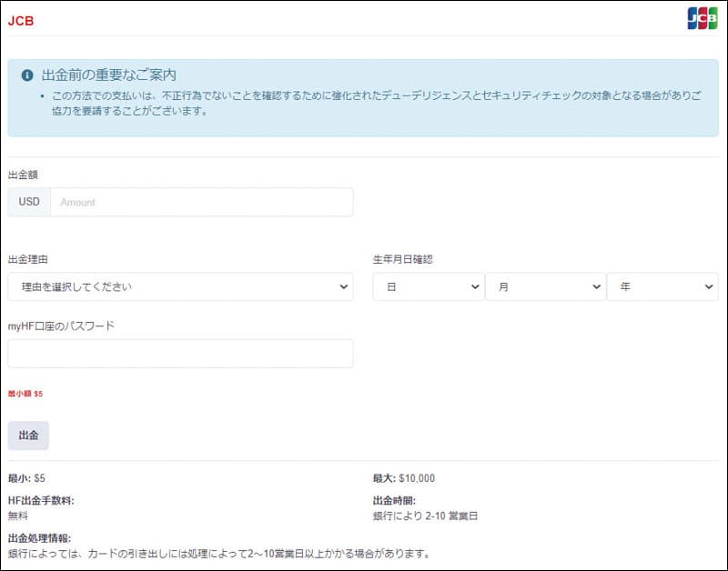Open the 理由を選択してください dropdown
Viewport: 728px width, 571px height.
click(x=180, y=286)
